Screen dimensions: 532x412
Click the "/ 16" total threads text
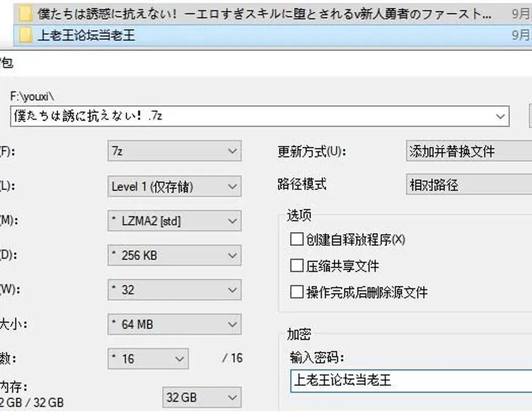[x=232, y=358]
